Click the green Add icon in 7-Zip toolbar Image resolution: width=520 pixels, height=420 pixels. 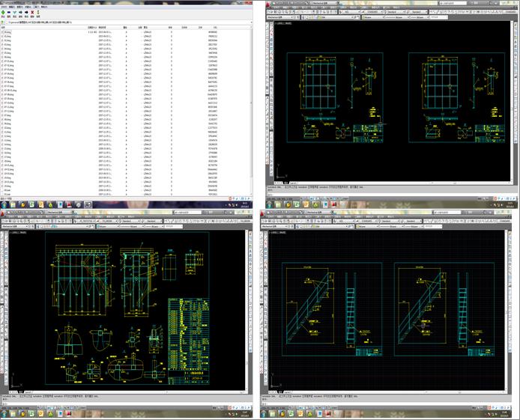[x=4, y=13]
